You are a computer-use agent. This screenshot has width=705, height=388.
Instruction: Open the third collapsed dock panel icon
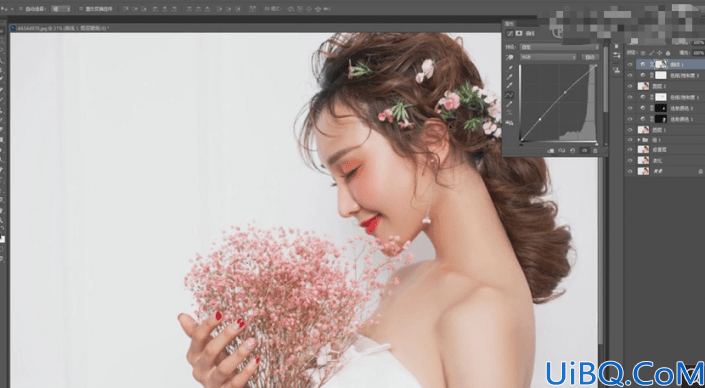click(616, 70)
